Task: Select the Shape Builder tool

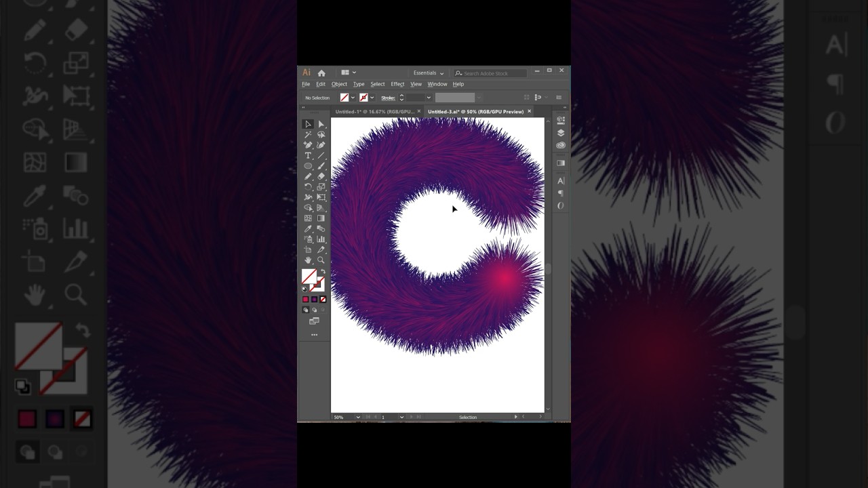Action: (308, 207)
